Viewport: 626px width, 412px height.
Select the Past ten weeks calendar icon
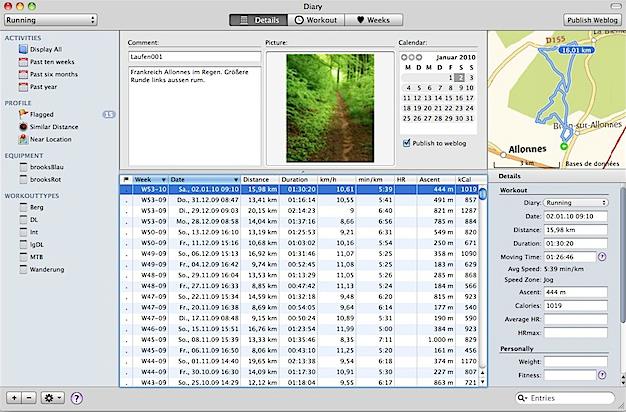point(23,62)
